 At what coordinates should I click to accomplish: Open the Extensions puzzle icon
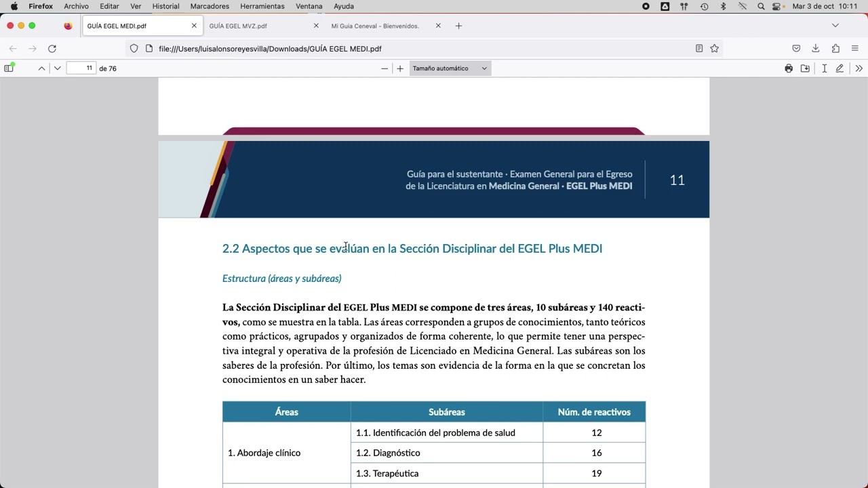tap(835, 49)
